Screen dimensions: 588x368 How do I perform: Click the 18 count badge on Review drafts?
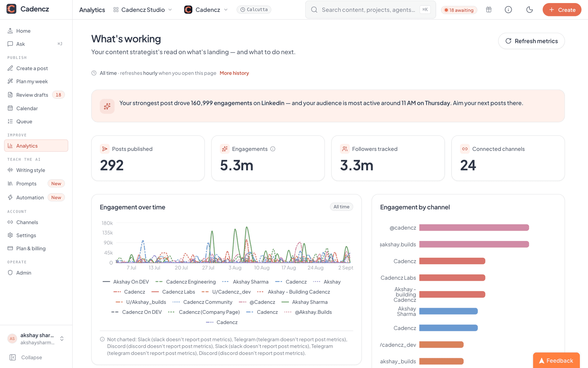[x=59, y=95]
